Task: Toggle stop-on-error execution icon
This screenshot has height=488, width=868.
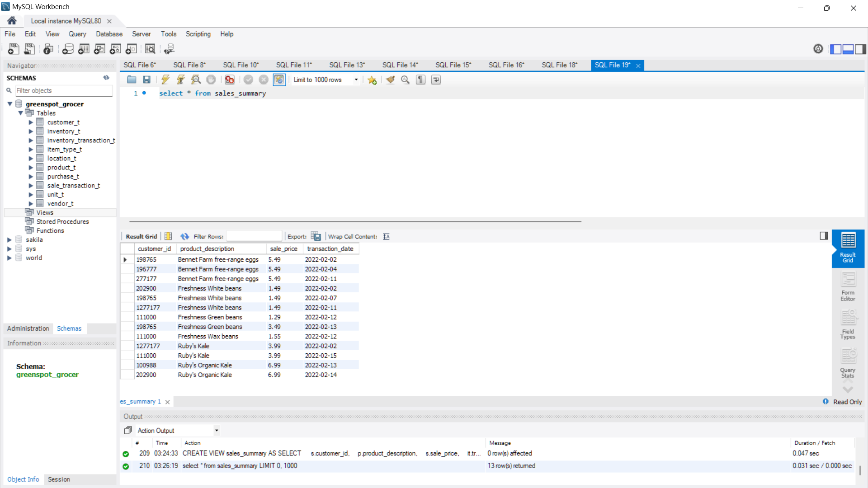Action: pos(230,80)
